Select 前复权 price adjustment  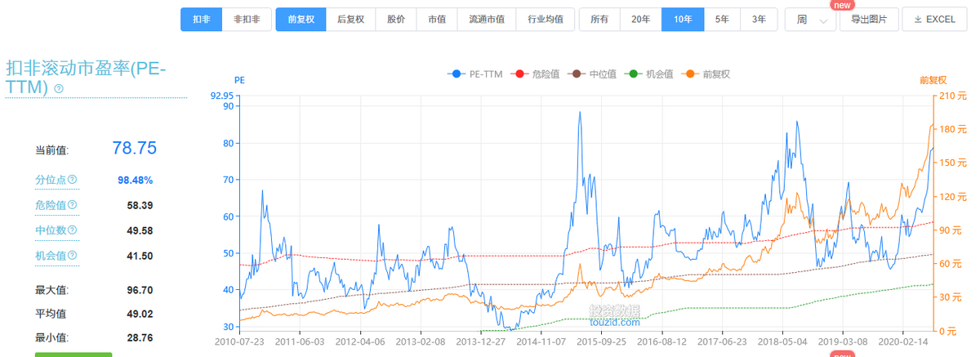(x=301, y=19)
